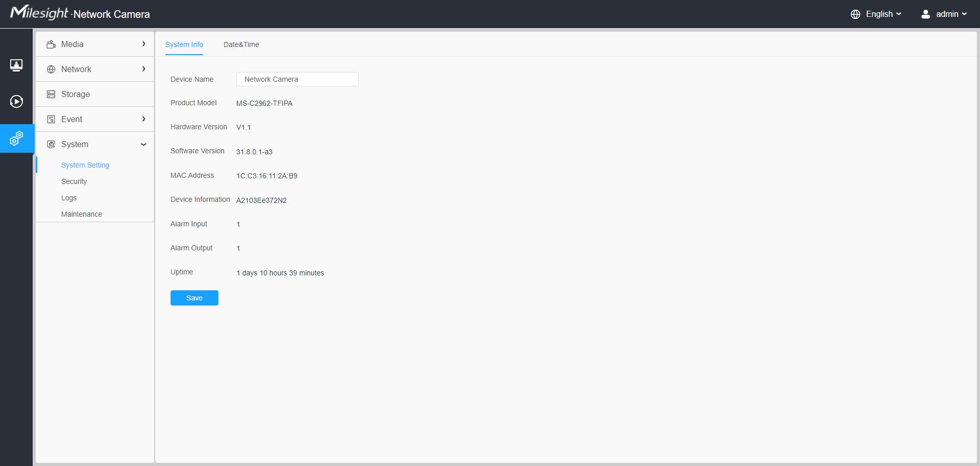This screenshot has height=466, width=980.
Task: Click the Device Name label
Action: click(x=192, y=79)
